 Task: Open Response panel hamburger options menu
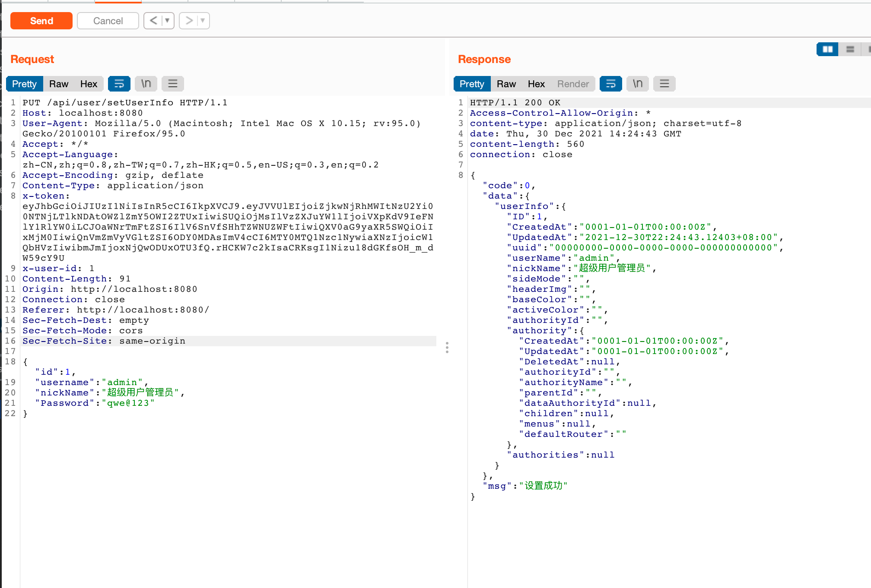click(664, 84)
